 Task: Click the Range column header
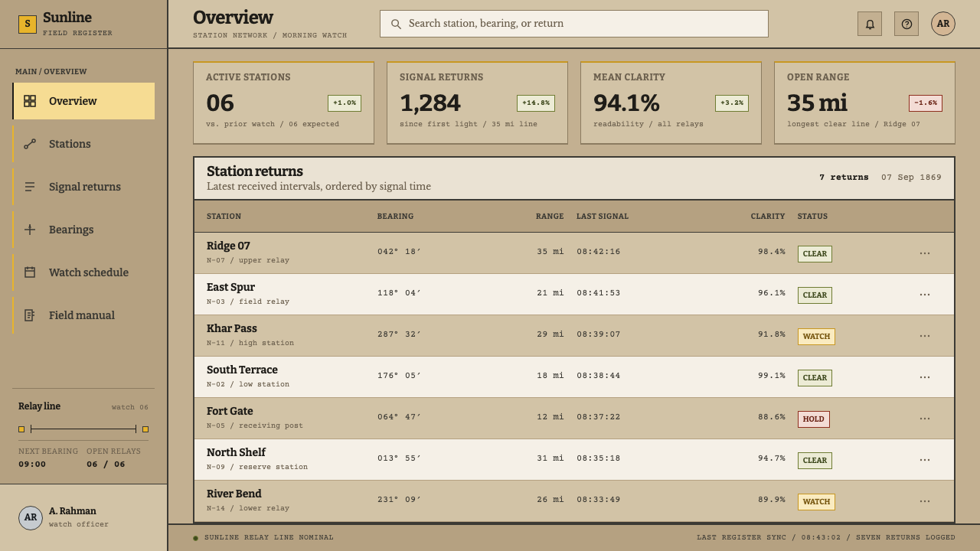click(x=550, y=217)
